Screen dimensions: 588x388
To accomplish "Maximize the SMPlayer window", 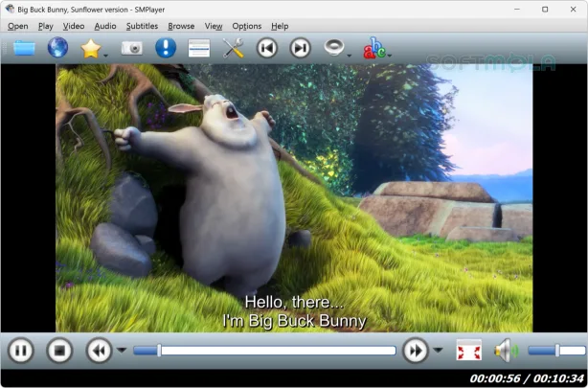I will [545, 9].
